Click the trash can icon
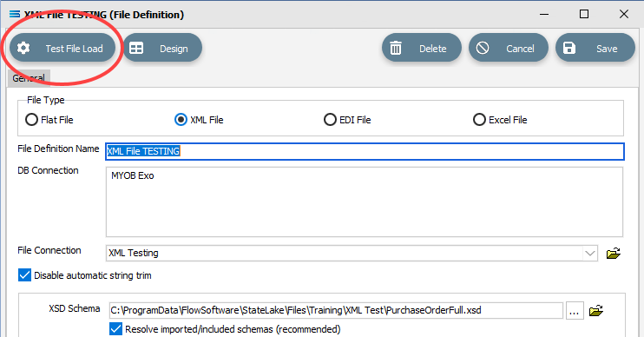The height and width of the screenshot is (337, 644). click(396, 48)
